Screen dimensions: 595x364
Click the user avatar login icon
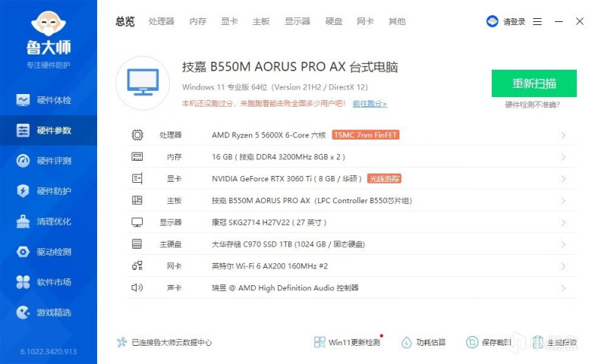(x=492, y=21)
